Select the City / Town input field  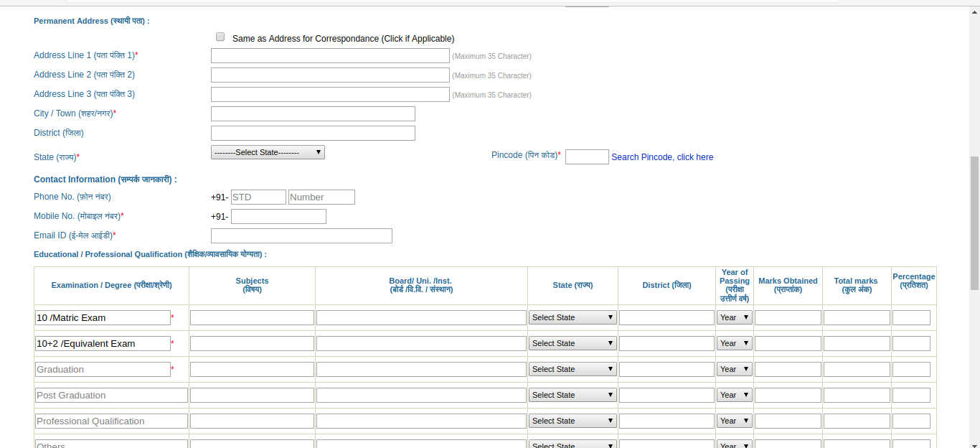(313, 114)
